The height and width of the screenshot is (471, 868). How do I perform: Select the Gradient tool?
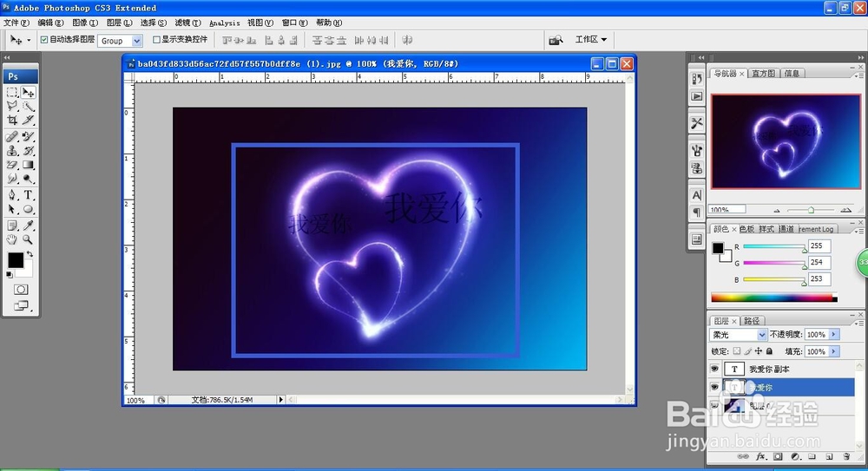tap(29, 165)
